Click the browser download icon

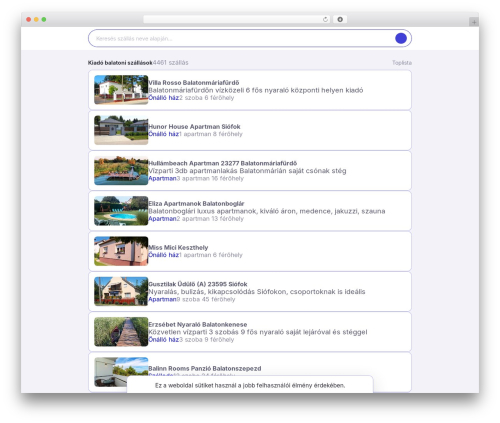tap(340, 19)
